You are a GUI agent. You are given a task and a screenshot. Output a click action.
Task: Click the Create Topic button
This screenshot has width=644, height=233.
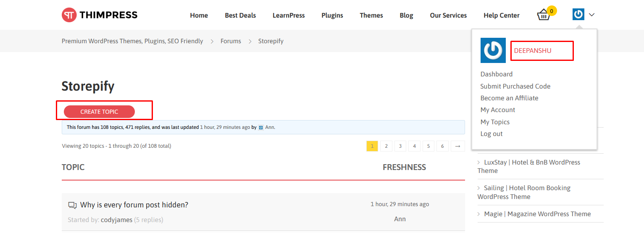point(99,112)
